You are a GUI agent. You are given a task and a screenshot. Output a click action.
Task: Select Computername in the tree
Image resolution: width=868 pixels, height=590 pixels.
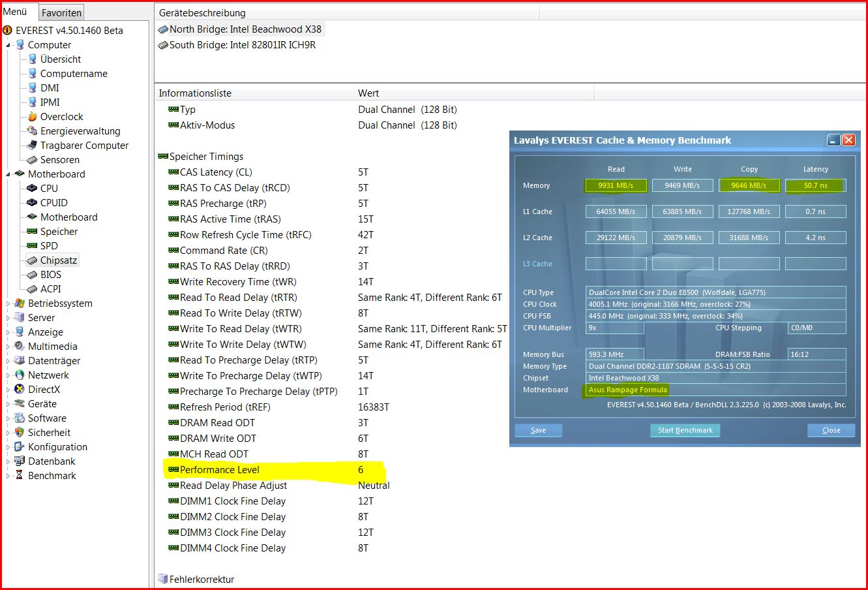pyautogui.click(x=74, y=73)
